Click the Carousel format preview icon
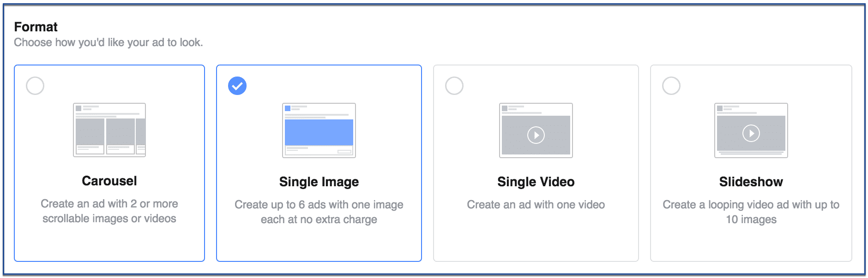Viewport: 868px width, 278px height. pyautogui.click(x=109, y=130)
